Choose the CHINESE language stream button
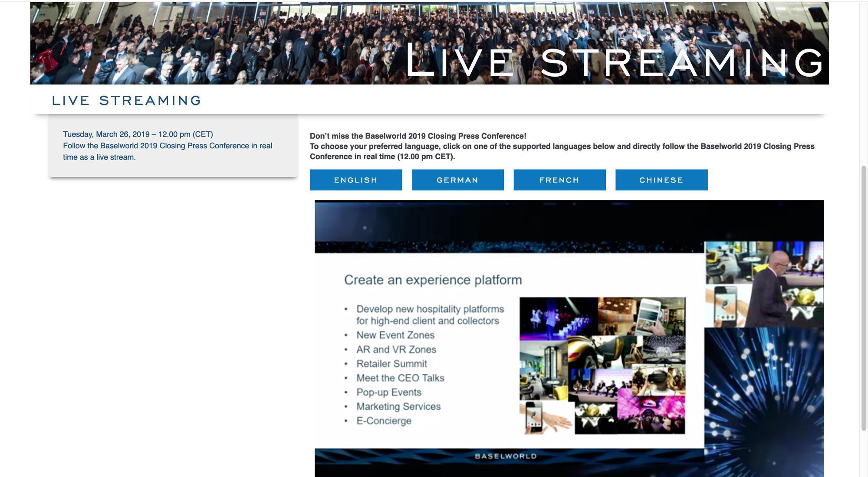 (x=661, y=180)
